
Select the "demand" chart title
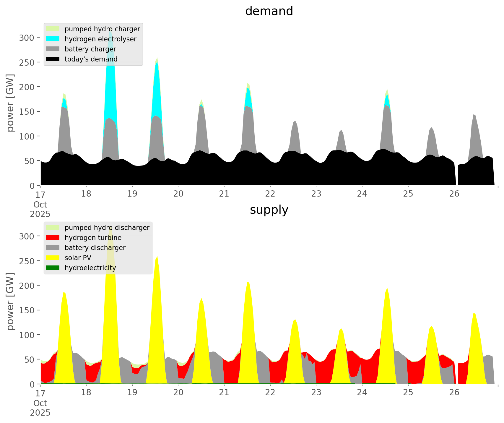click(x=269, y=11)
